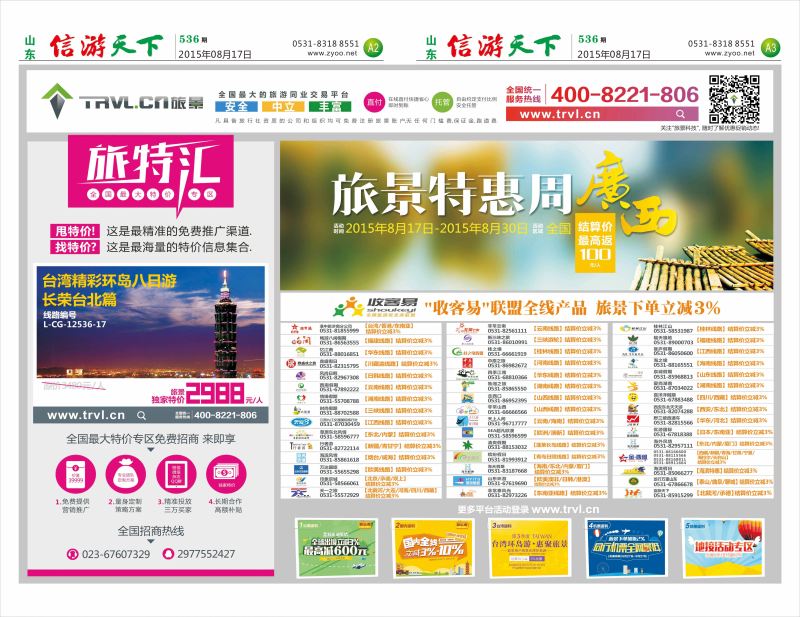Screen dimensions: 800x617
Task: Click the 信游天下 masthead on page A2
Action: click(x=106, y=45)
